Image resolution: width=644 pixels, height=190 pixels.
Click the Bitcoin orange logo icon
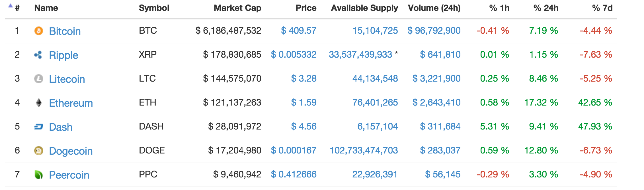pos(39,31)
